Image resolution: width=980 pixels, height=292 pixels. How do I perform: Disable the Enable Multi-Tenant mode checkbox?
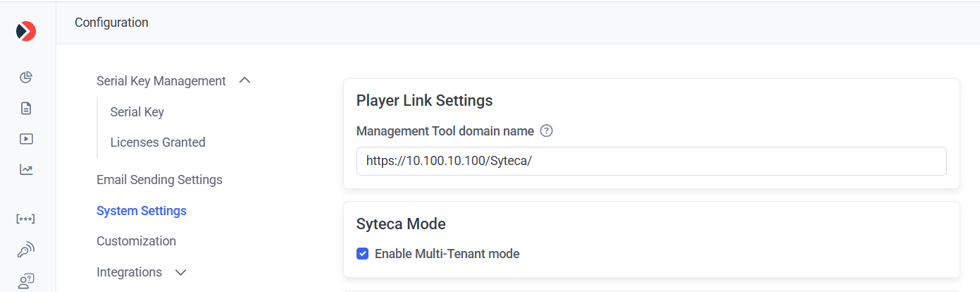click(x=363, y=254)
